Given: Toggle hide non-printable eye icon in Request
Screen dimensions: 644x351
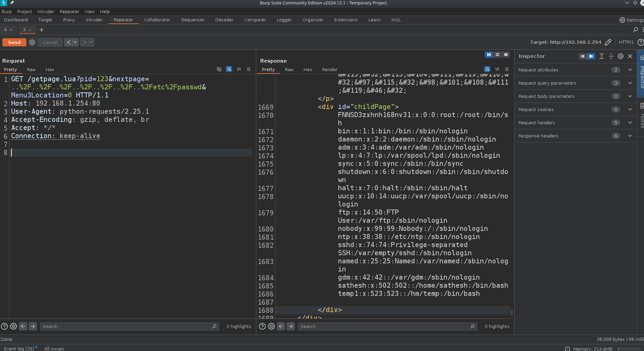Looking at the screenshot, I should (x=219, y=69).
